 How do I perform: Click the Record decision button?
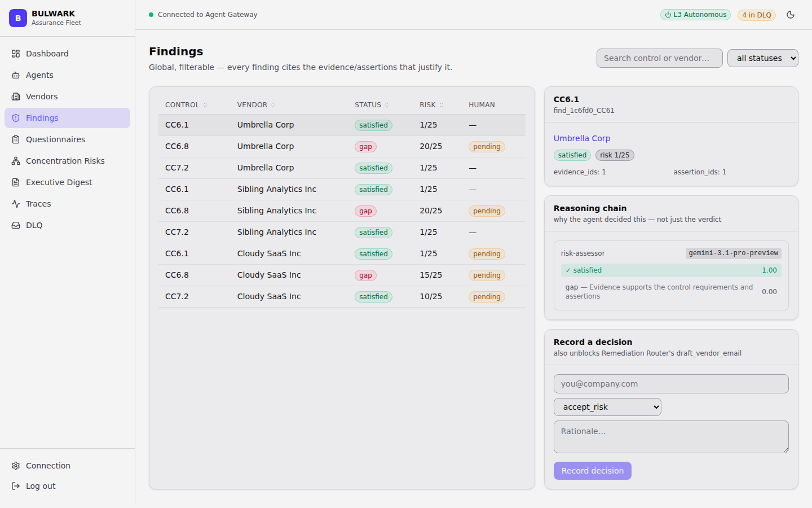(x=593, y=471)
